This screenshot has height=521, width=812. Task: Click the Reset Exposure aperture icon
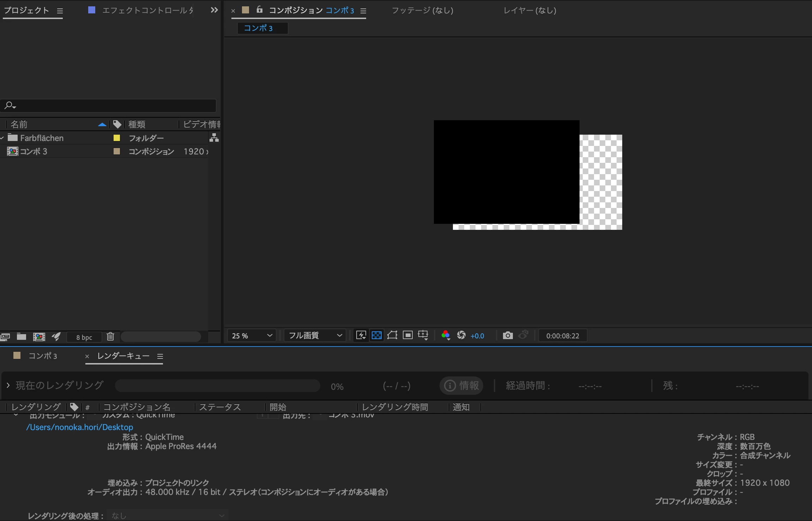coord(461,335)
